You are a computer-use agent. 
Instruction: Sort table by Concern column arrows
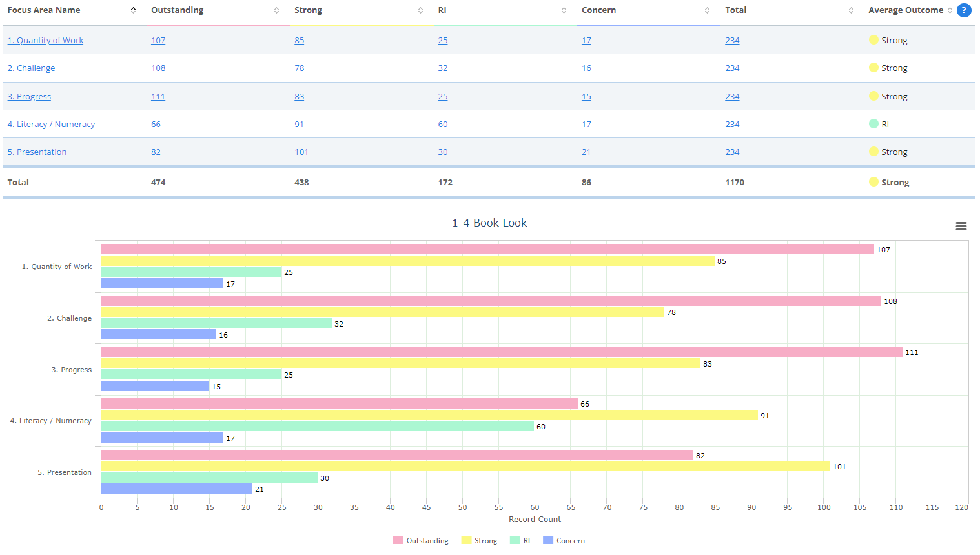click(x=707, y=10)
